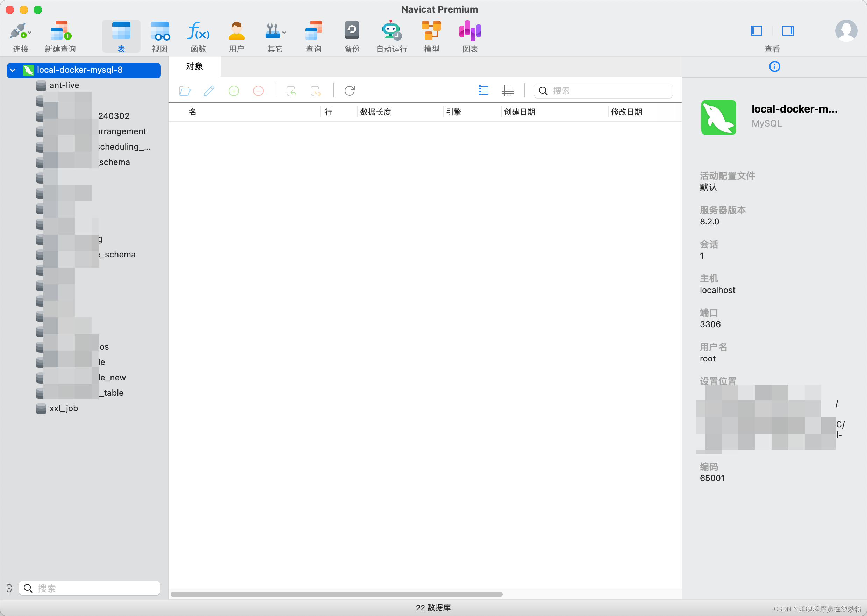
Task: Click the green new table plus icon
Action: point(234,91)
